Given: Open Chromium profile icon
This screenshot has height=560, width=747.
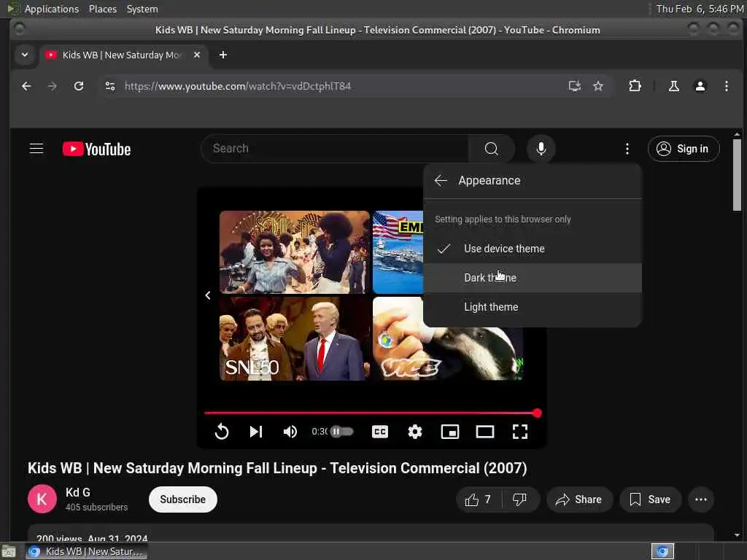Looking at the screenshot, I should point(700,86).
